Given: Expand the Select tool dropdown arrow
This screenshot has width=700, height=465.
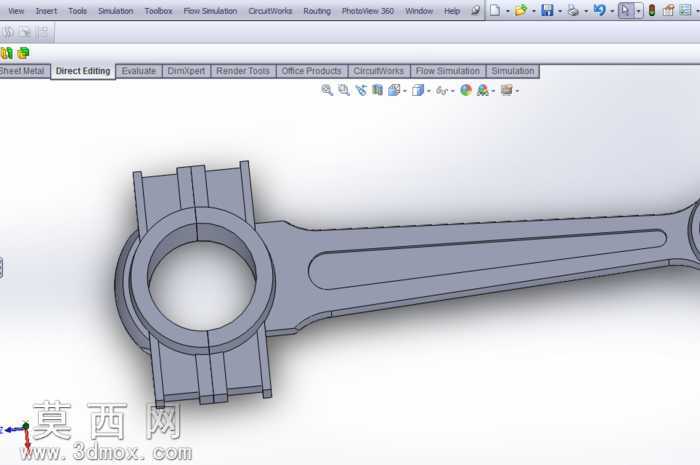Looking at the screenshot, I should (x=638, y=11).
